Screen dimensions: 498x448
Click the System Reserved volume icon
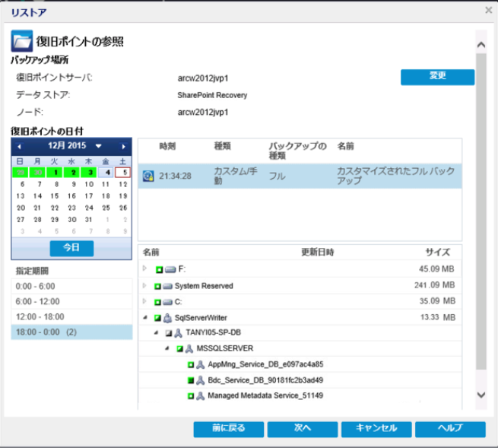(167, 286)
